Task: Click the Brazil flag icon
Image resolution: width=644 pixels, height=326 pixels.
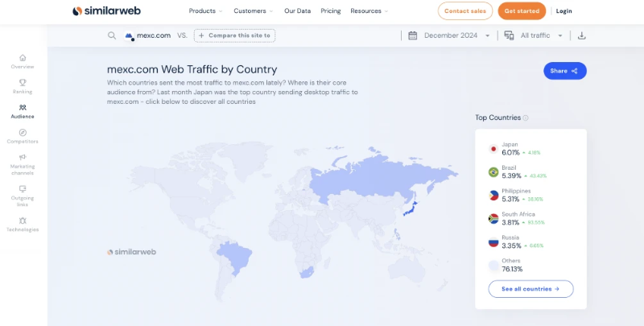Action: [493, 172]
